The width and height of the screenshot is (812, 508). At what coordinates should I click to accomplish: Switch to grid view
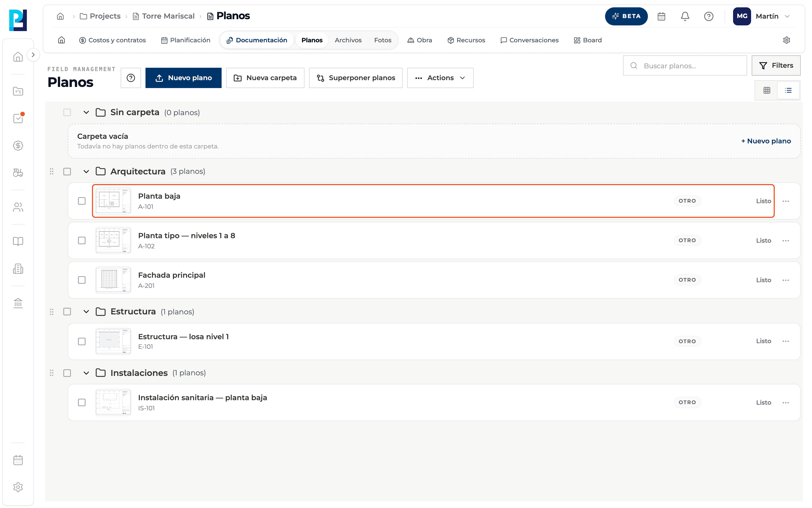[767, 90]
